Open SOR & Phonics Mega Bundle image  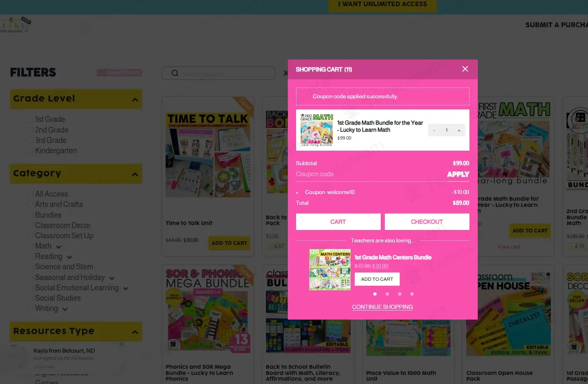pyautogui.click(x=208, y=311)
